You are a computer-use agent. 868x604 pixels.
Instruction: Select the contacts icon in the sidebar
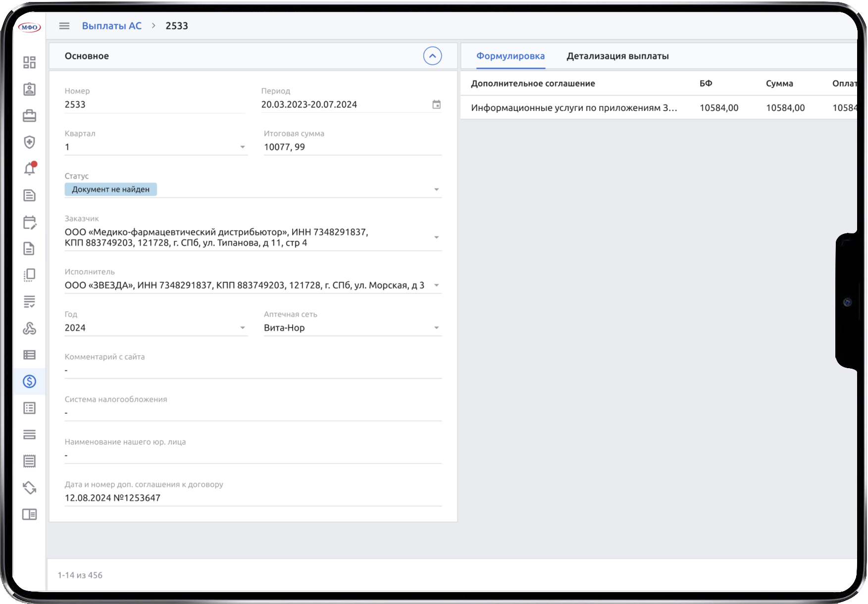(x=30, y=89)
